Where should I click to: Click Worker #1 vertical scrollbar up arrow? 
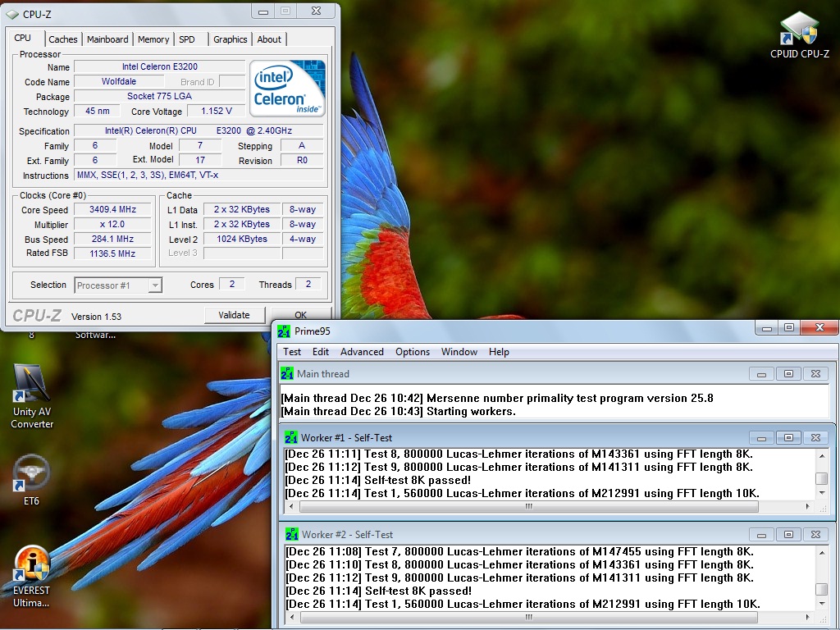tap(822, 455)
